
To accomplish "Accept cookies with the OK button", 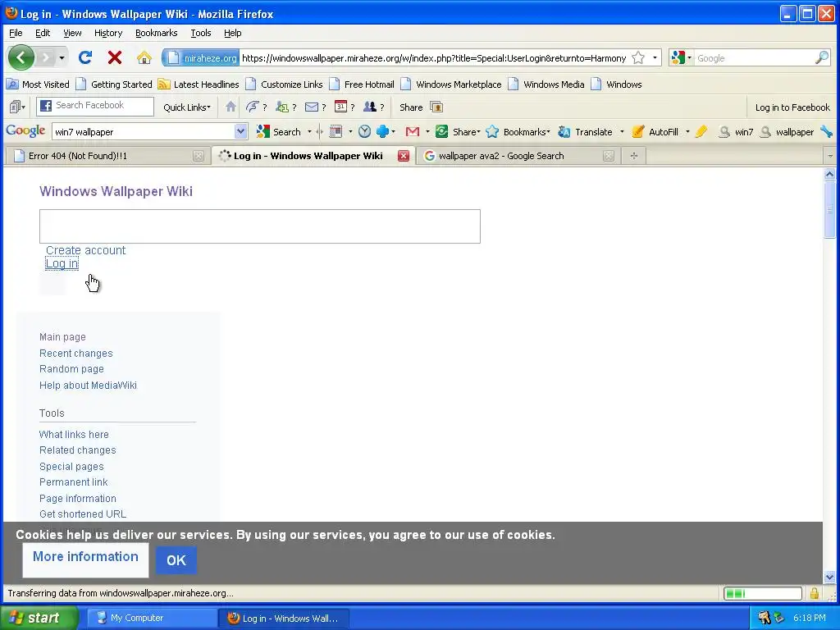I will [176, 560].
